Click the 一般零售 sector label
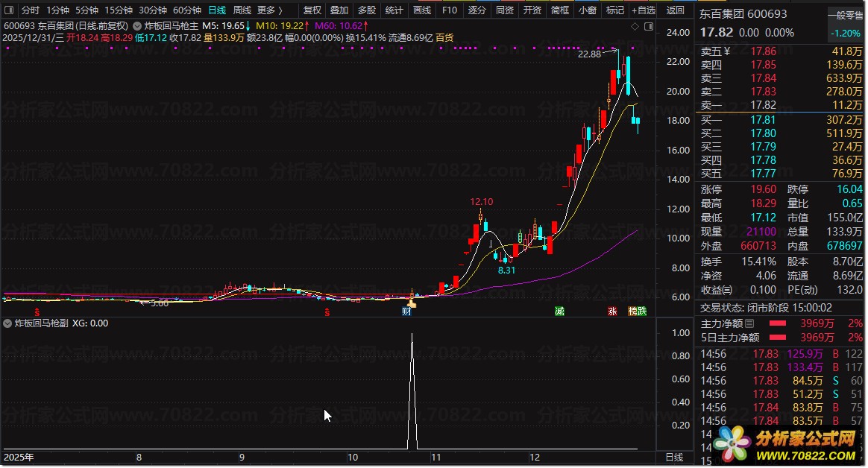This screenshot has width=868, height=468. [x=846, y=16]
